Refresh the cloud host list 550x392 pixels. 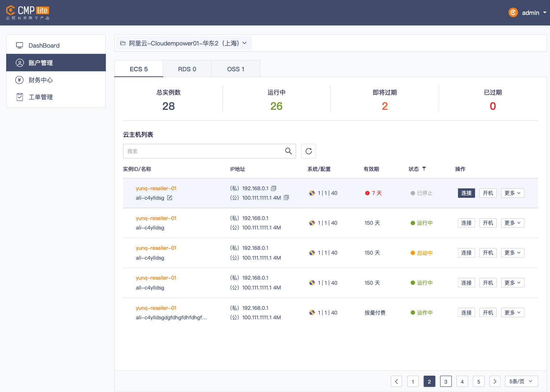coord(308,151)
